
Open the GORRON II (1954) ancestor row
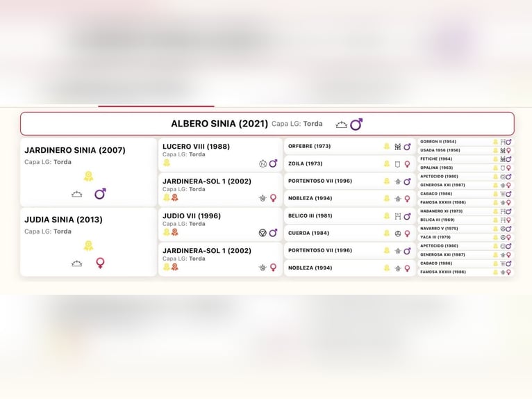pyautogui.click(x=438, y=142)
